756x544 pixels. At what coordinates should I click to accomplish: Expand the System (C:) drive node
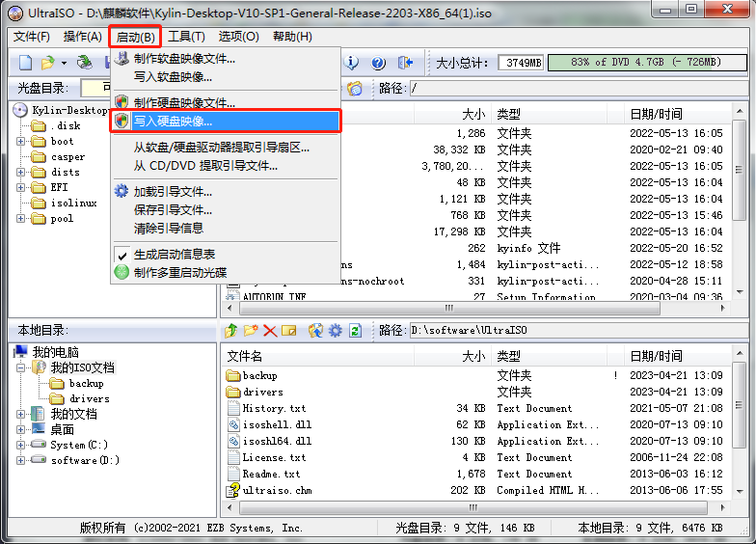[21, 445]
